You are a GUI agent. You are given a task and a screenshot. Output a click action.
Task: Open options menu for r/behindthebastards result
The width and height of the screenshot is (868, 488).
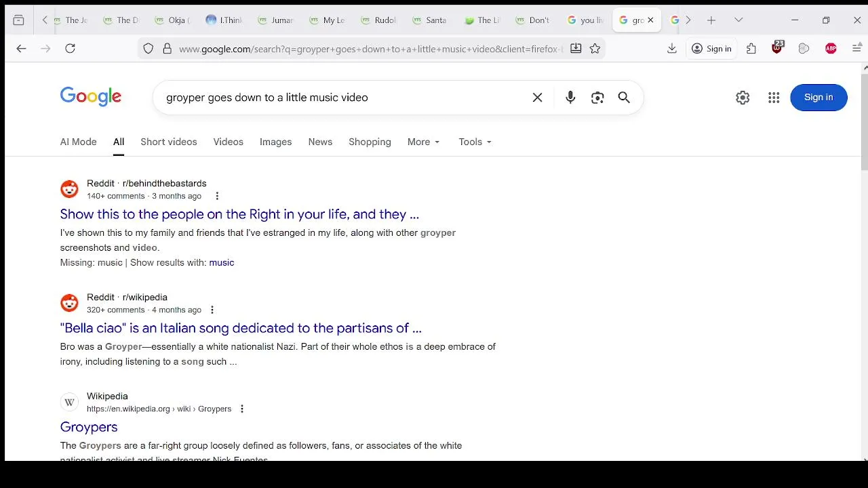(x=217, y=196)
